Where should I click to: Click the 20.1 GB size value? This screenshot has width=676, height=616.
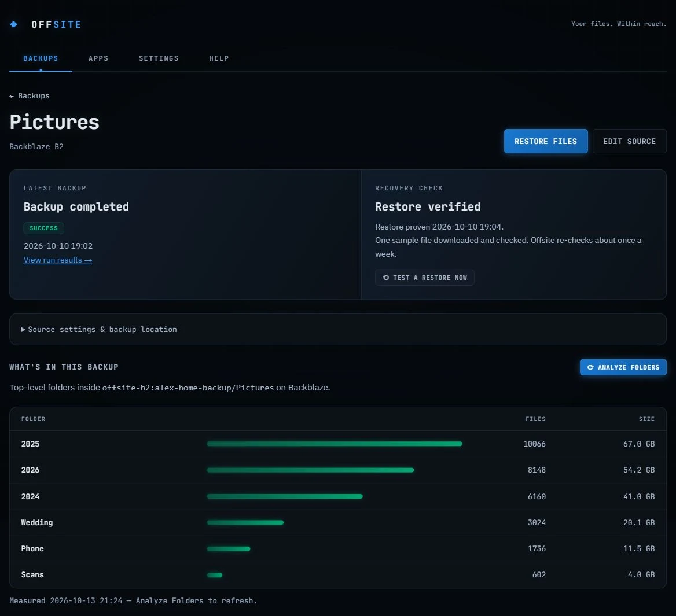[x=639, y=522]
